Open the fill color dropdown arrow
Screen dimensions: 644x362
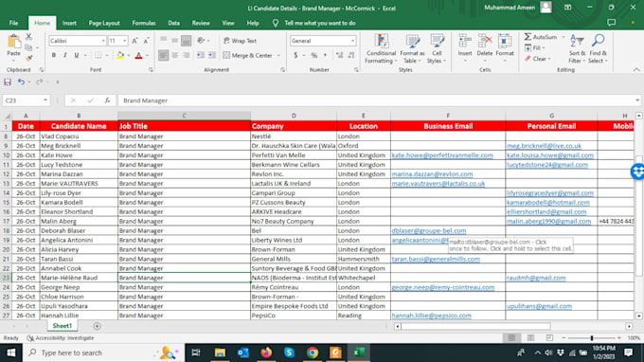[129, 56]
